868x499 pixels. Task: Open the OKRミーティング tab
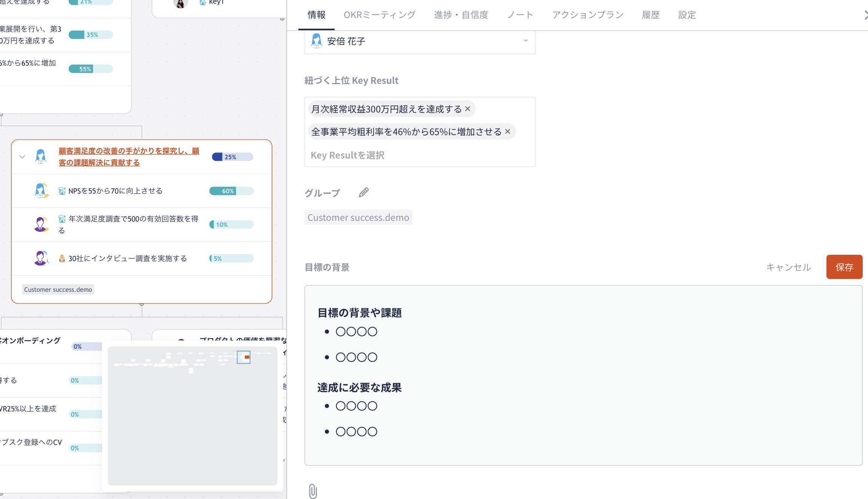(379, 15)
